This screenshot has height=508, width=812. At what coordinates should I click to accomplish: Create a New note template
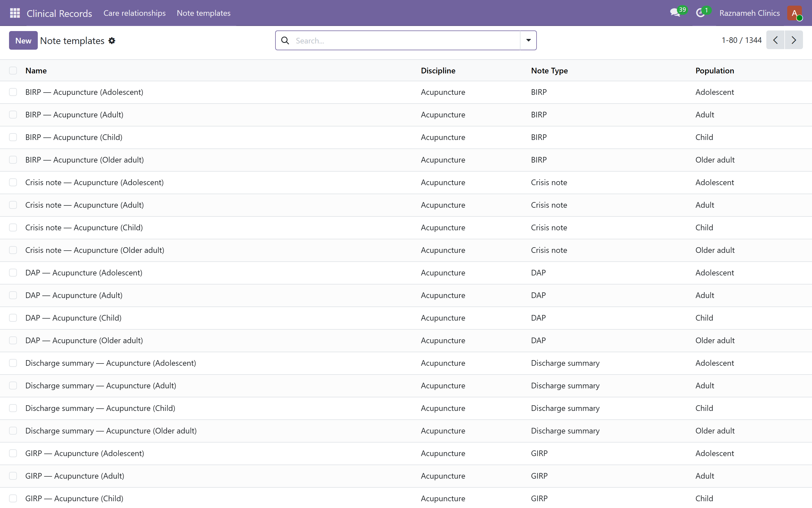coord(23,40)
